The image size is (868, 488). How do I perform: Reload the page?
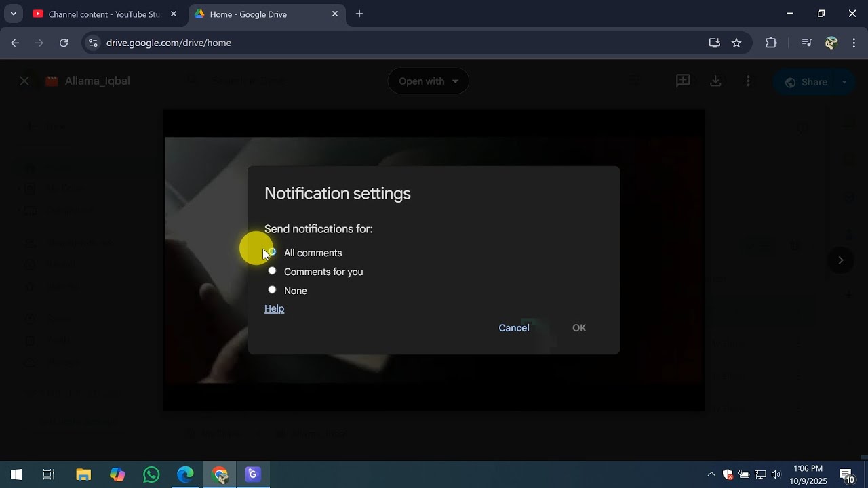pos(64,43)
